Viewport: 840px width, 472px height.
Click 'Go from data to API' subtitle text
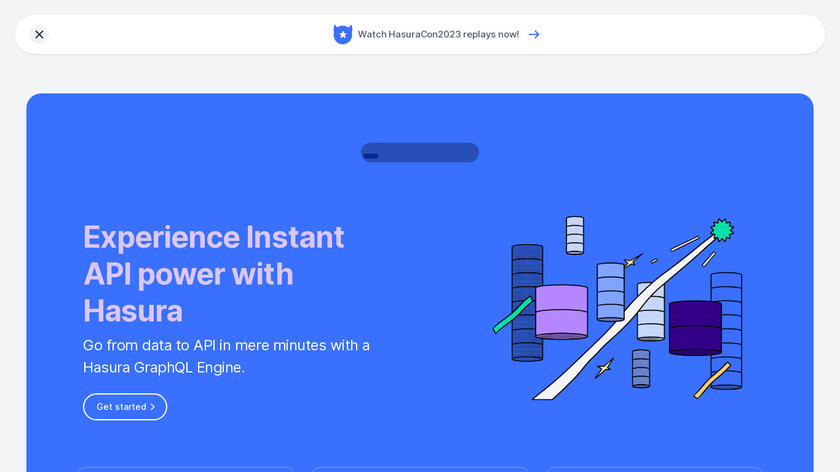point(226,356)
